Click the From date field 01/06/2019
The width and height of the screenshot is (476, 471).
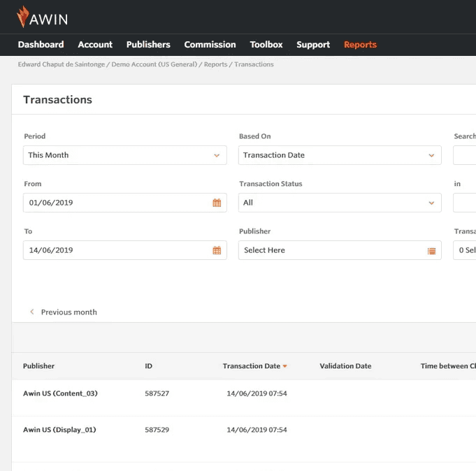(125, 203)
